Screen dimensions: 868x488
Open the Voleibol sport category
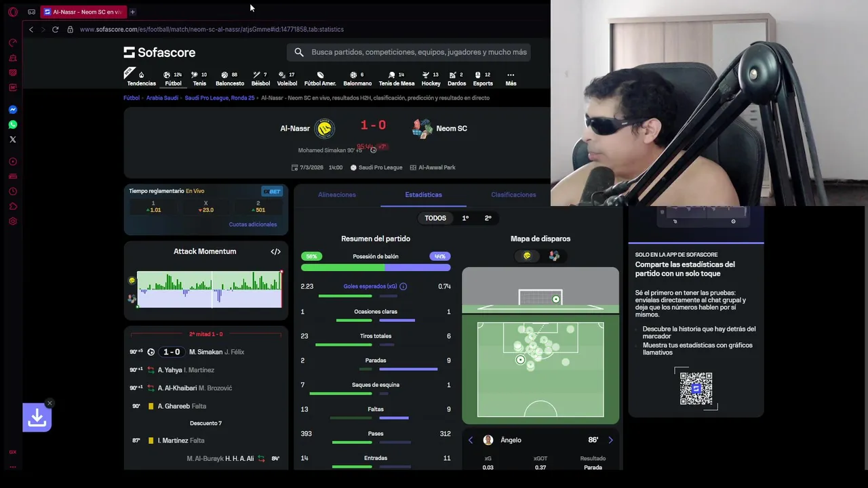coord(287,79)
